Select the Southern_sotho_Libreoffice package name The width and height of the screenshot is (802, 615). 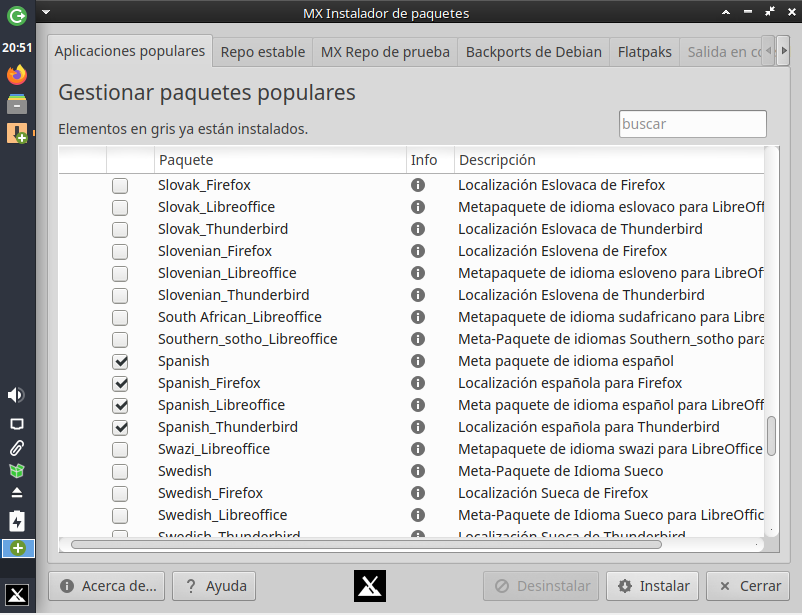(x=248, y=339)
